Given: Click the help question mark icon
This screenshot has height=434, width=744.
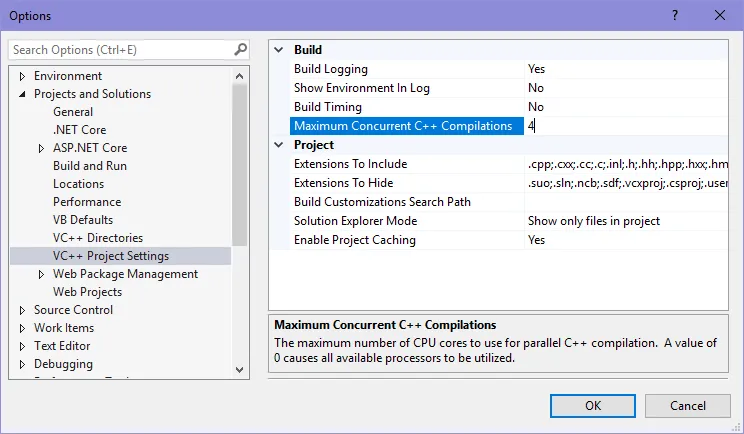Looking at the screenshot, I should pyautogui.click(x=675, y=15).
